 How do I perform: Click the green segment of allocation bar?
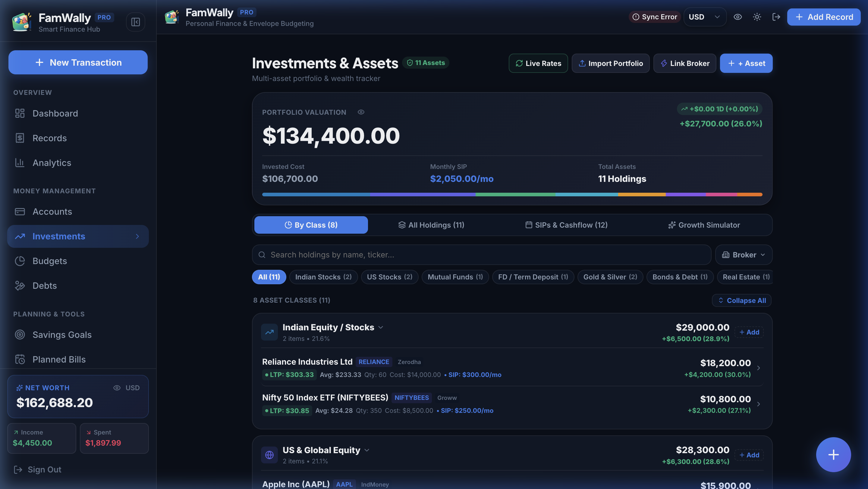click(515, 195)
